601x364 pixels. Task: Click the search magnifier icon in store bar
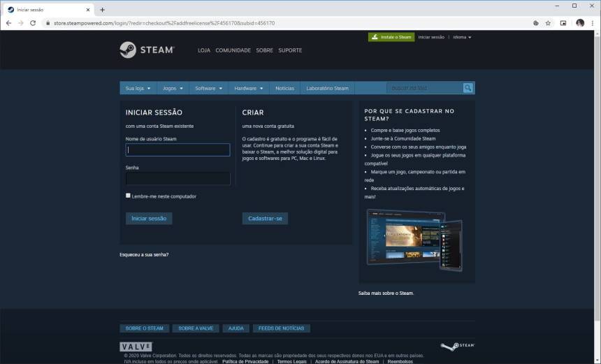tap(468, 88)
